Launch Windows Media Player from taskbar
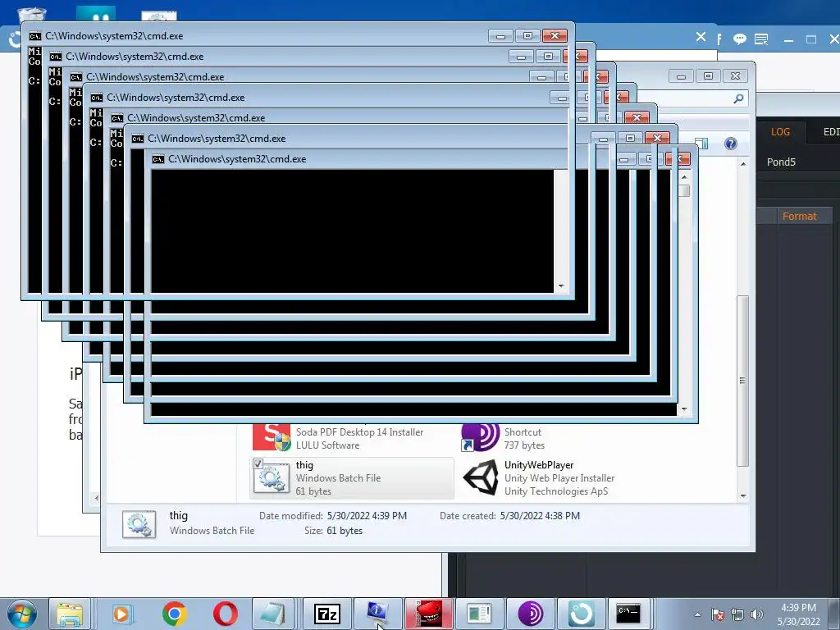840x630 pixels. (x=121, y=614)
